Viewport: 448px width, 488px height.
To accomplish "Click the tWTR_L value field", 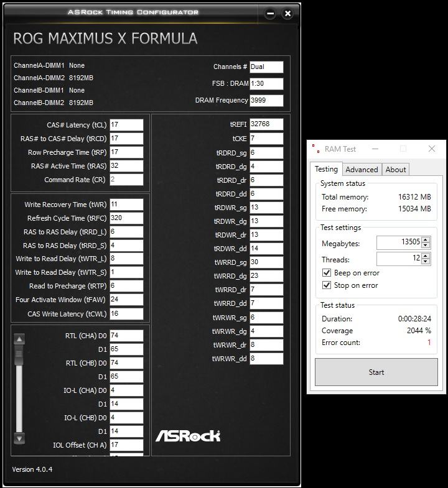I will 126,259.
